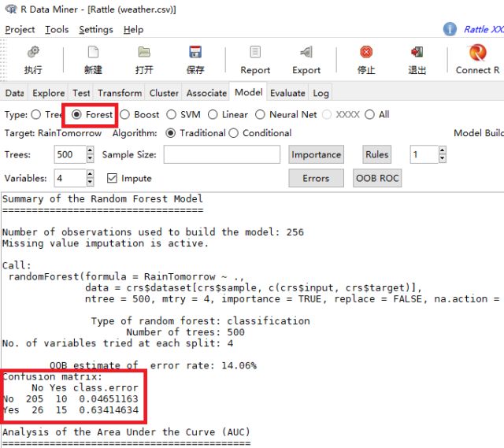Select the Boost model type radio
Image resolution: width=504 pixels, height=448 pixels.
124,114
